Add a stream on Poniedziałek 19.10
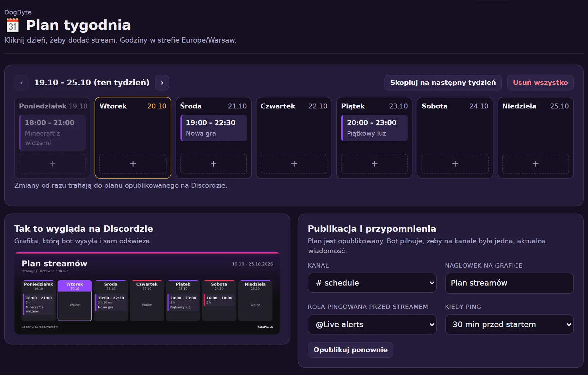 (53, 164)
